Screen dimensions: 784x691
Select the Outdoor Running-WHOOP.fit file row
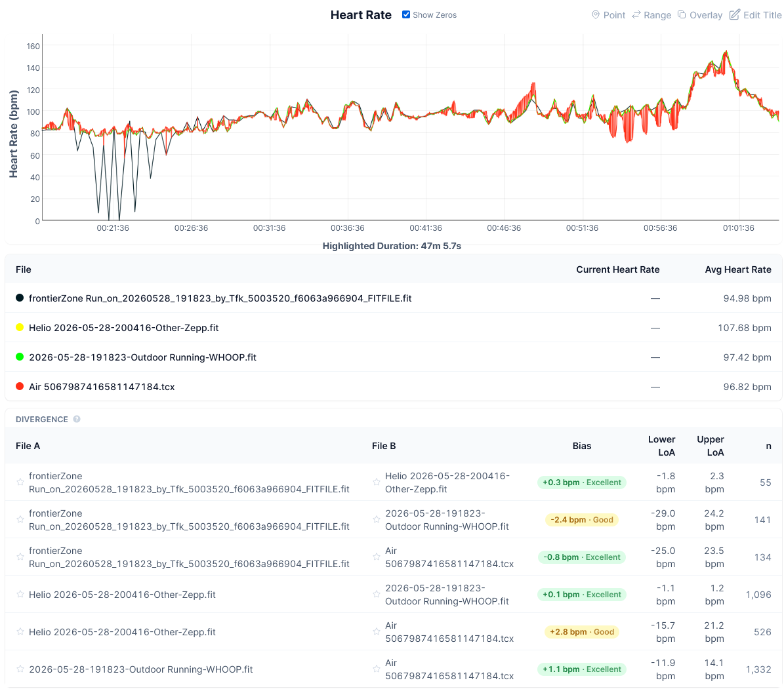(393, 357)
